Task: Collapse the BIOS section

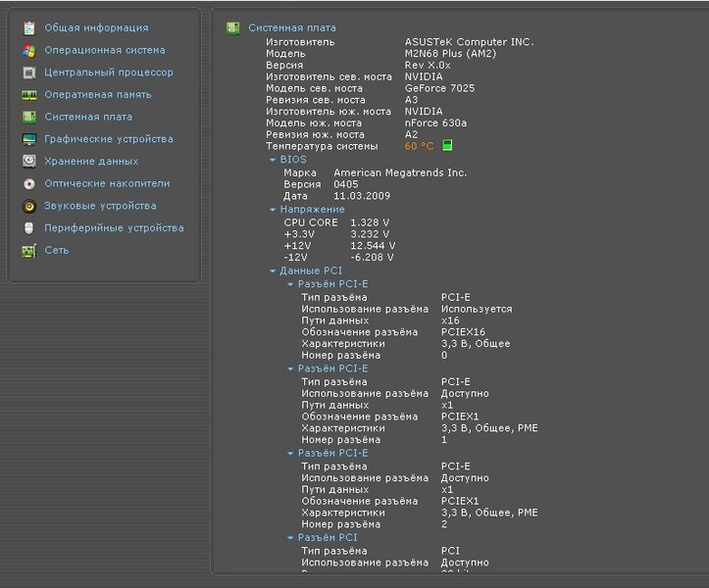Action: pos(273,160)
